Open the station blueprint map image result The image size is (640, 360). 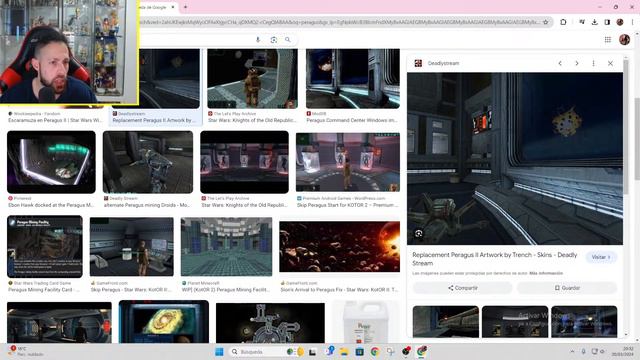click(x=270, y=322)
